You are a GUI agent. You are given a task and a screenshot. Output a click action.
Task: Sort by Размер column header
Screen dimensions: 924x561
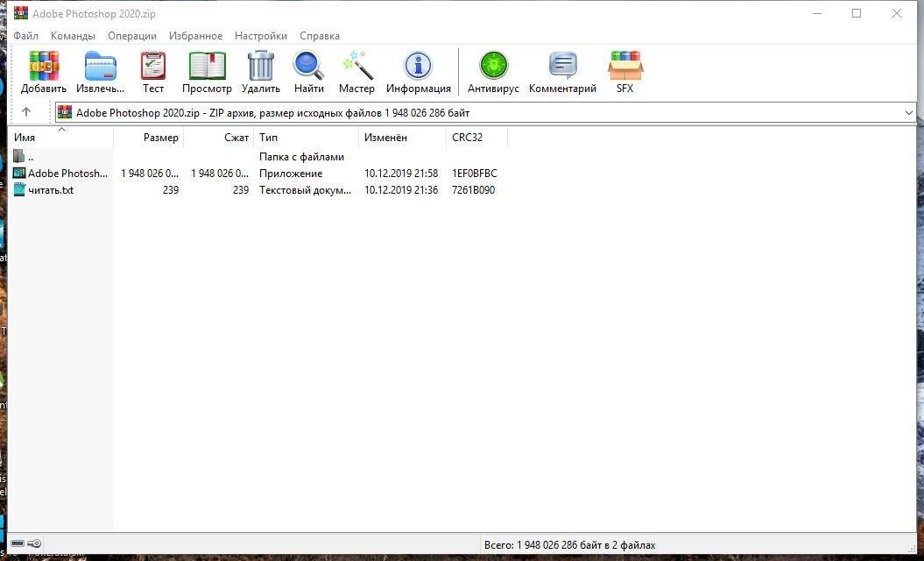click(x=149, y=138)
